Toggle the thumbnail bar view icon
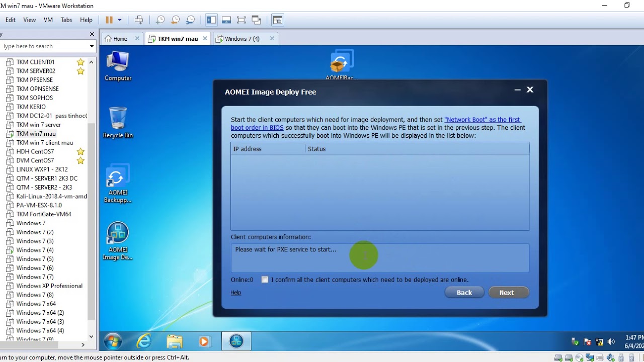Image resolution: width=644 pixels, height=362 pixels. click(226, 20)
